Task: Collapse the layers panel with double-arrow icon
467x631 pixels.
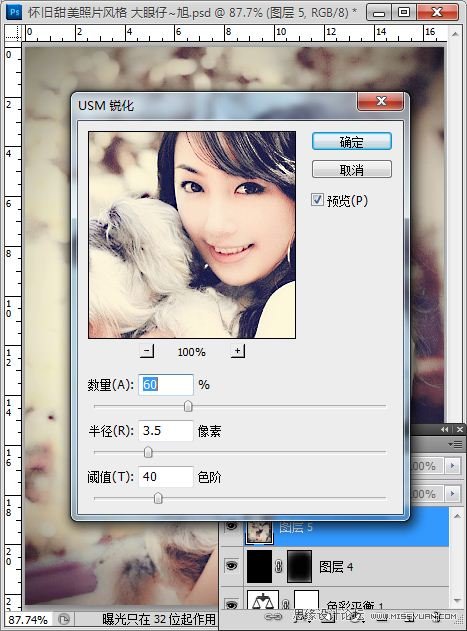Action: (444, 430)
